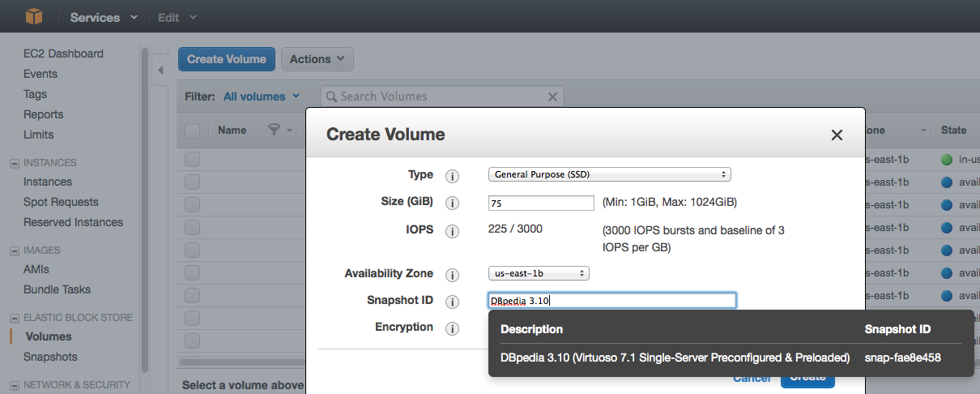This screenshot has height=394, width=980.
Task: Collapse the ELASTIC BLOCK STORE section
Action: 14,318
